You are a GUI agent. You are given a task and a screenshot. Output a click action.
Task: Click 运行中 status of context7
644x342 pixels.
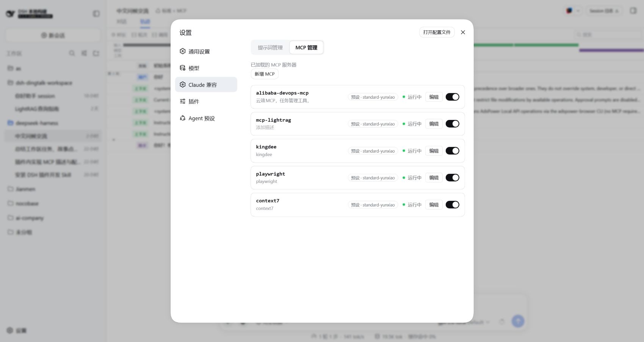point(412,205)
